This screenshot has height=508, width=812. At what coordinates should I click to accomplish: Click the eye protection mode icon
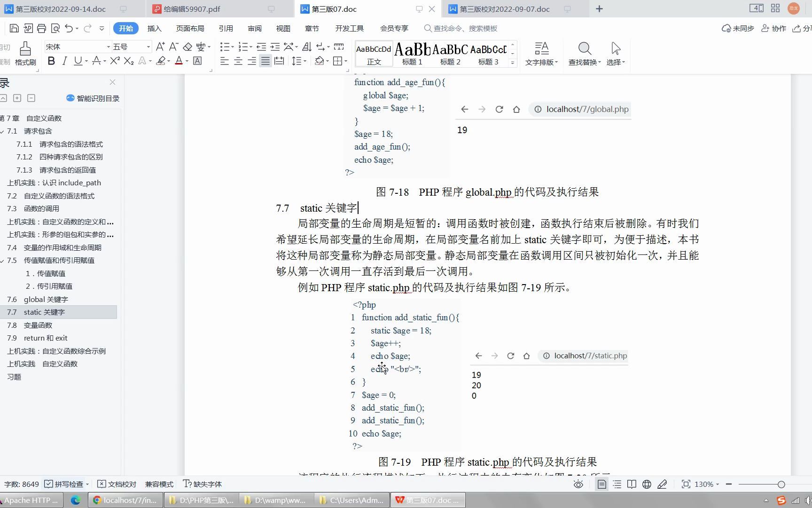[x=578, y=484]
